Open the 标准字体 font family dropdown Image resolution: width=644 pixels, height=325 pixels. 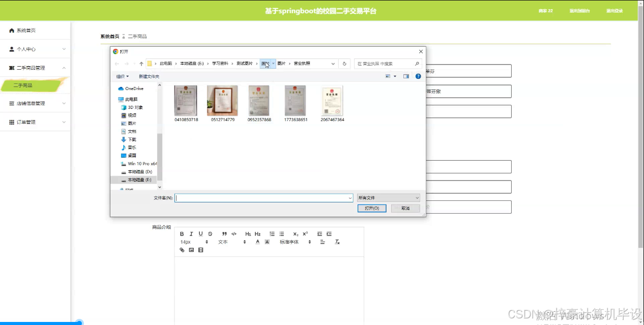click(x=295, y=242)
